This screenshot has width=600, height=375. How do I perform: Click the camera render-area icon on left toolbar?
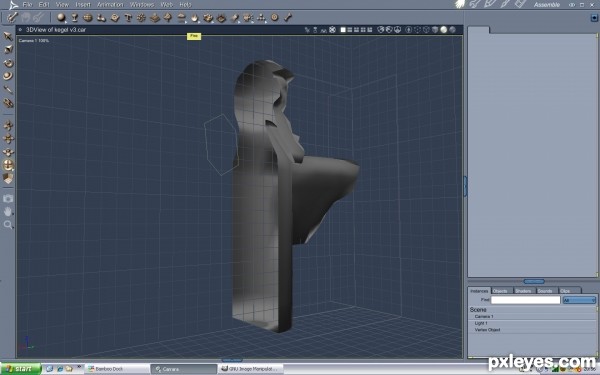[x=8, y=198]
